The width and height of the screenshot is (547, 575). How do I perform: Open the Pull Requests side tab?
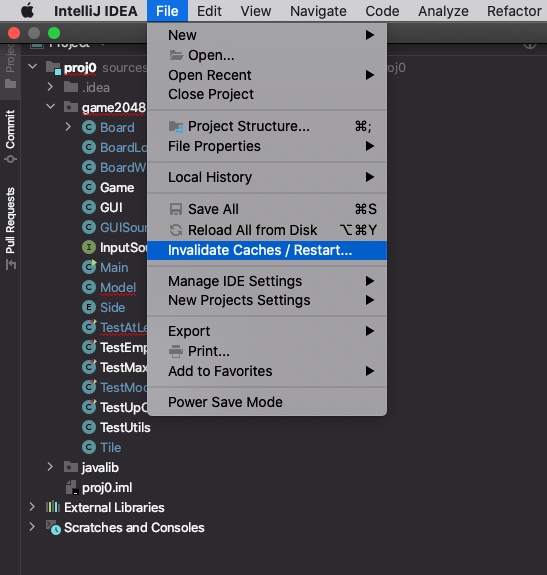click(x=10, y=227)
